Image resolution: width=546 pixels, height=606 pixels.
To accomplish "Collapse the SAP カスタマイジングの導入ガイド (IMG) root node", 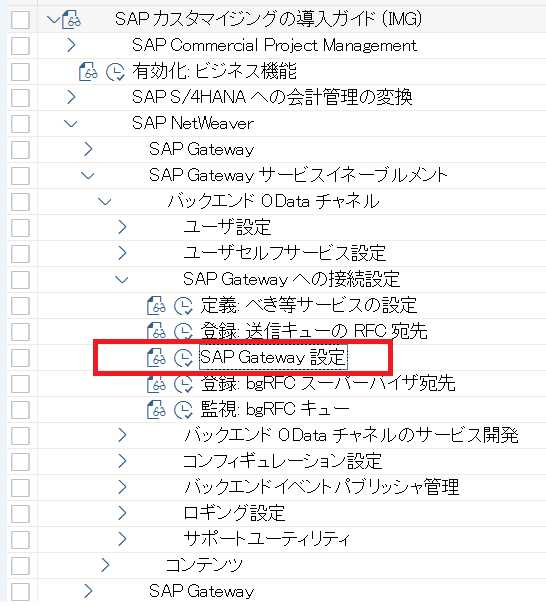I will 53,19.
